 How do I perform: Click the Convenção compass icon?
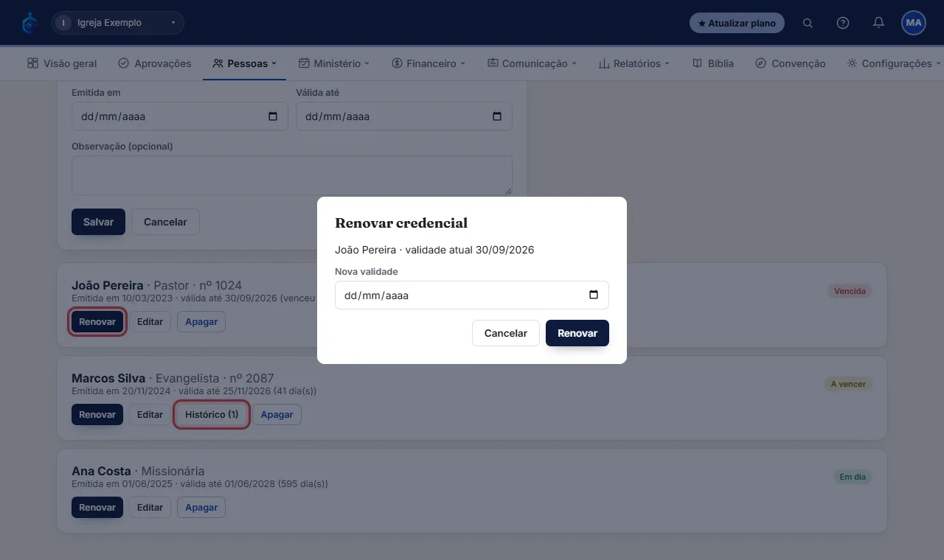click(x=761, y=63)
